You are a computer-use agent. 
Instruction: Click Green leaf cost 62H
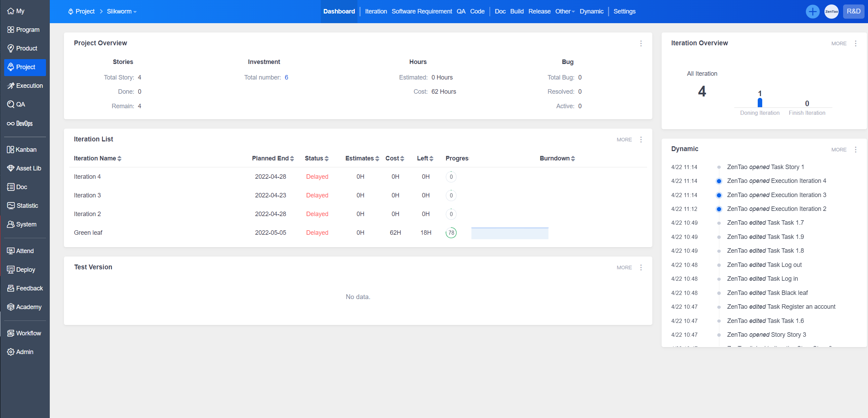coord(395,233)
